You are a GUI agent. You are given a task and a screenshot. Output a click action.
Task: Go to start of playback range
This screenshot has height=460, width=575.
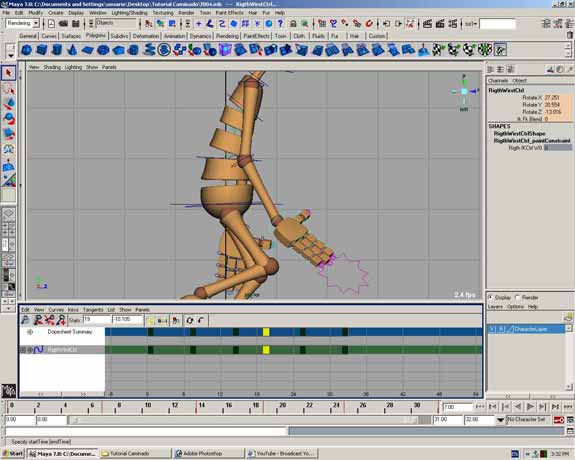tap(480, 406)
